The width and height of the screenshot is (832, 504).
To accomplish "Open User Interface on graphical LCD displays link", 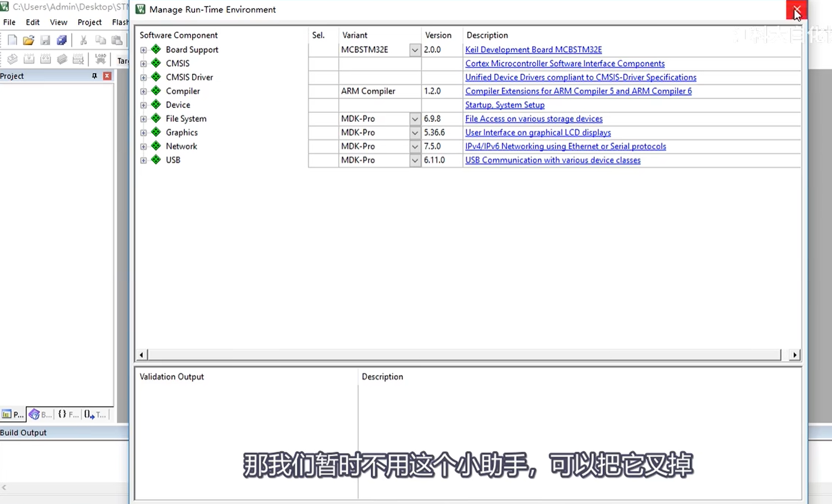I will pyautogui.click(x=538, y=133).
